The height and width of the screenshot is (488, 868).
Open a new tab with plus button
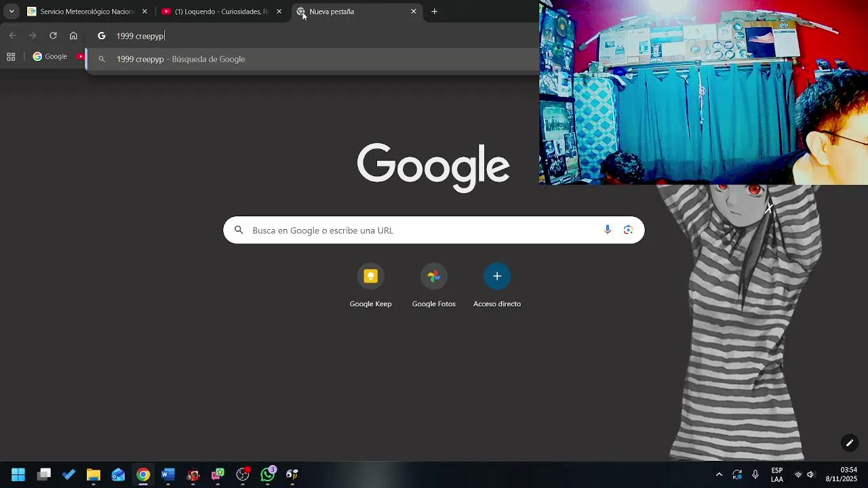[435, 12]
